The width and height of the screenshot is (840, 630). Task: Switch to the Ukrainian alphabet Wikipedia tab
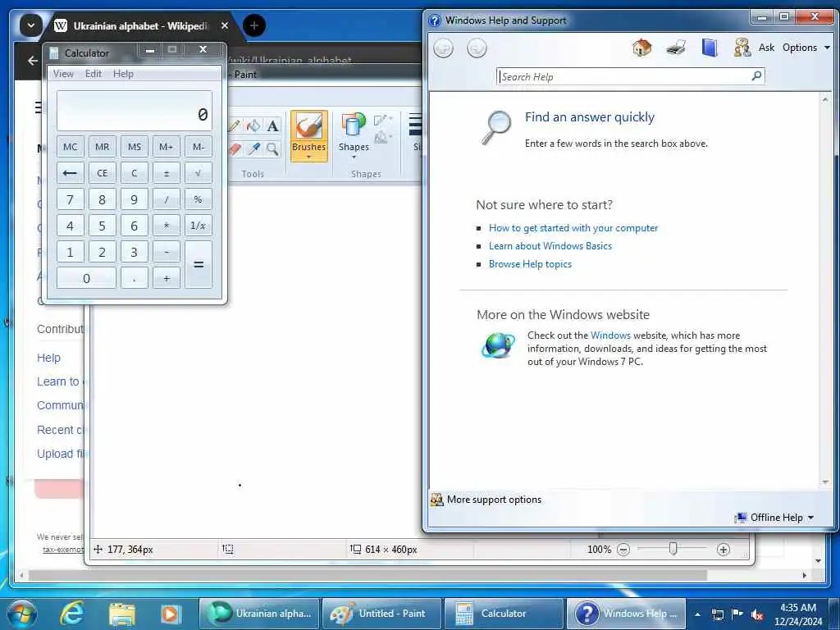pos(139,25)
